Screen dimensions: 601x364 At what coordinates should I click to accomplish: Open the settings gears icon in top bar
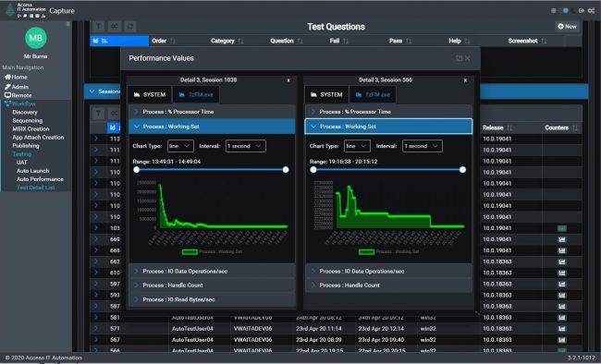(592, 11)
